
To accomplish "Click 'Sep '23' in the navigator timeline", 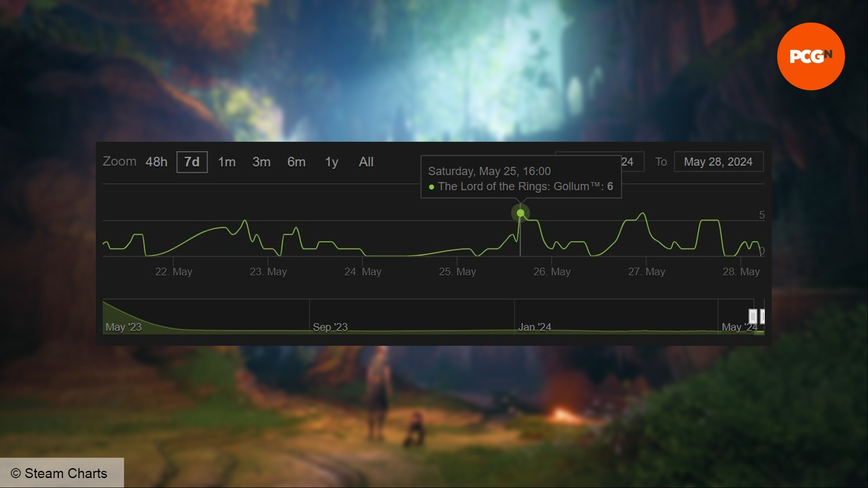I will [x=330, y=327].
